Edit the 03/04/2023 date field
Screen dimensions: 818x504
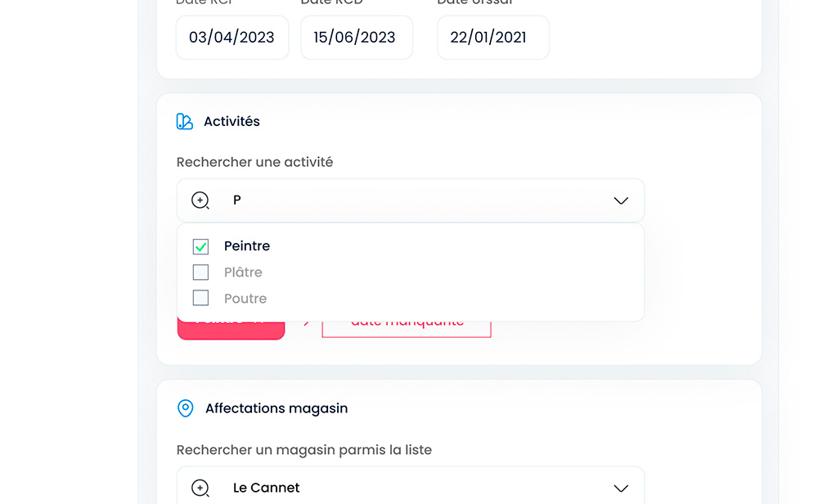click(231, 38)
